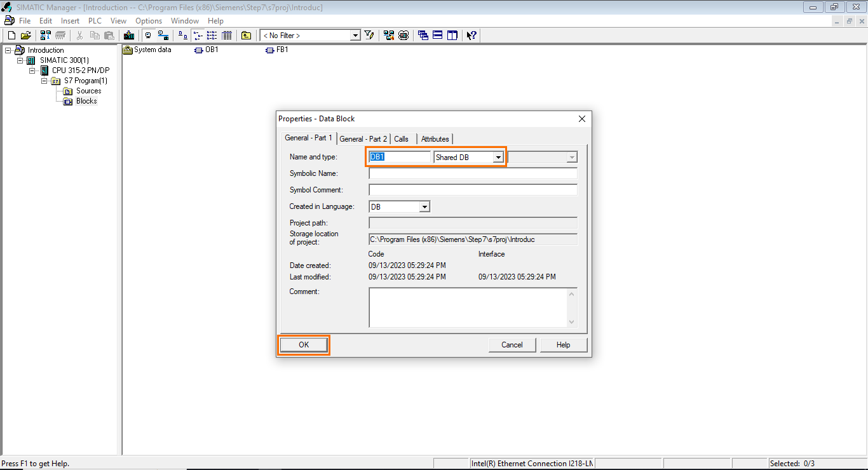Create a new project via toolbar icon

11,35
